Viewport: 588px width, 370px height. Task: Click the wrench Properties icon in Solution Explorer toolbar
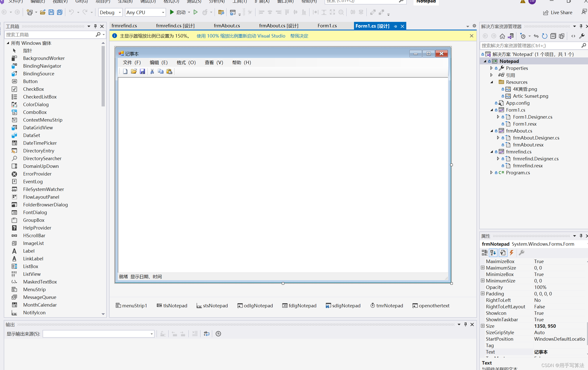pos(582,36)
